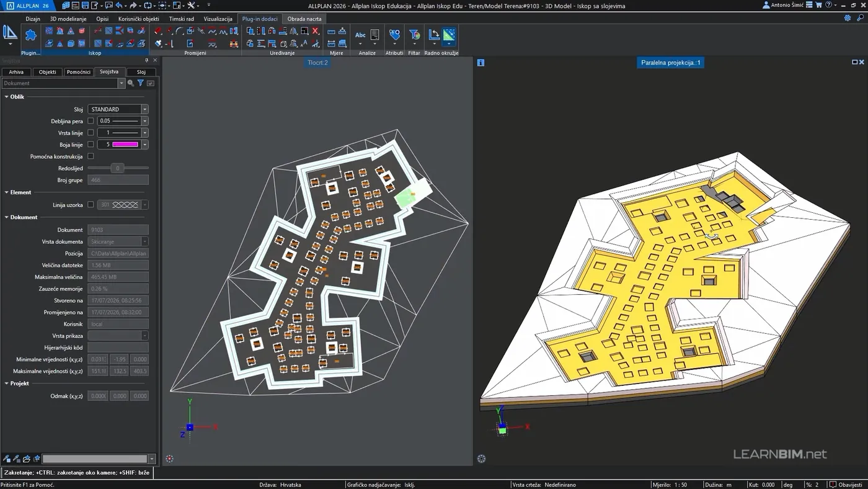The height and width of the screenshot is (489, 868).
Task: Open the settings gear at top right
Action: click(x=848, y=18)
